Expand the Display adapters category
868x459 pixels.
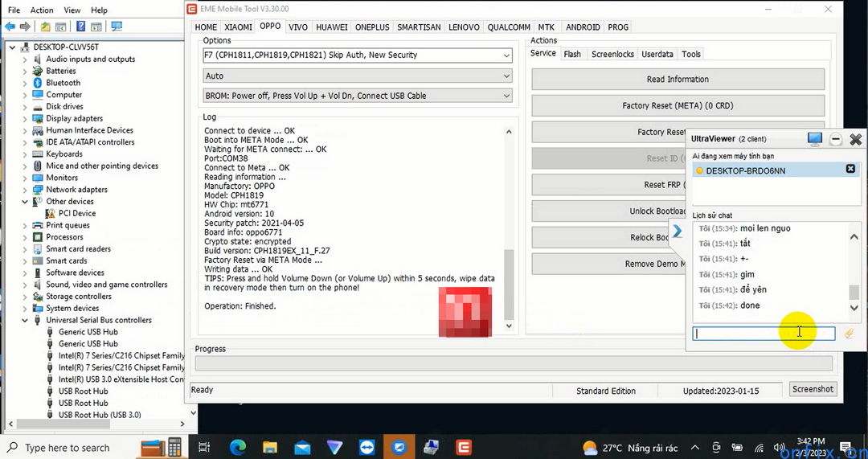(25, 118)
